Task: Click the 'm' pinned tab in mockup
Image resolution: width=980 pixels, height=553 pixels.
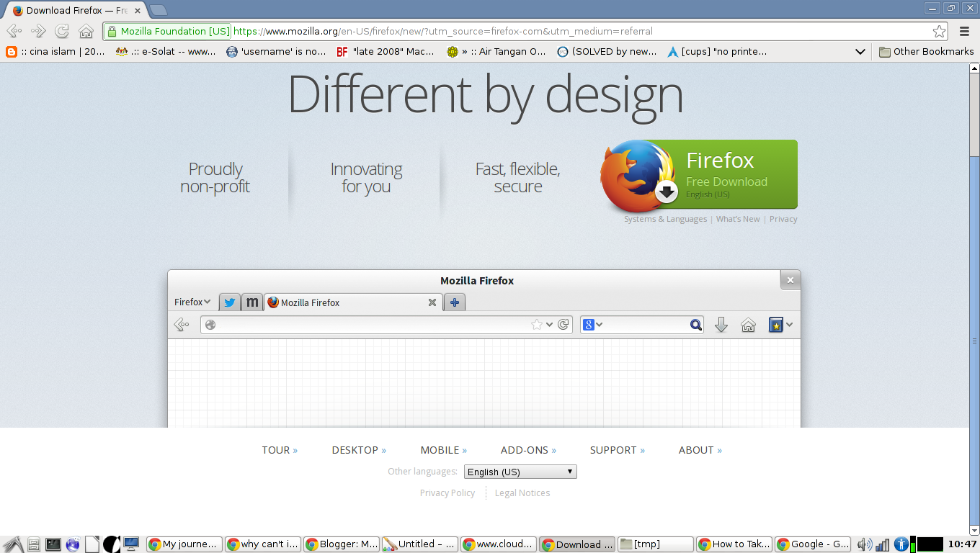Action: point(251,302)
